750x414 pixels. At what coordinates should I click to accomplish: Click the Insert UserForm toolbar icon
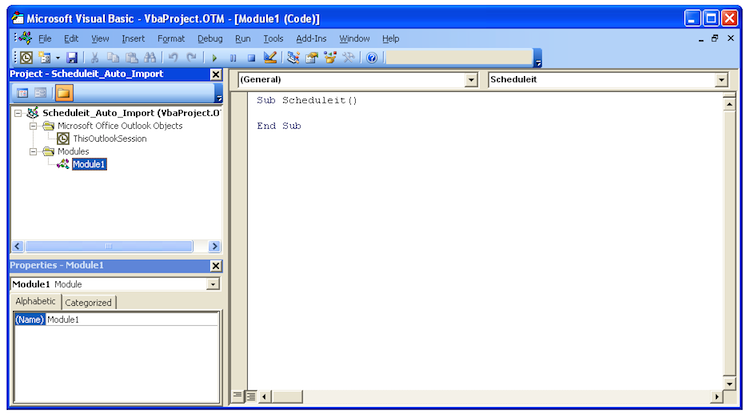pos(44,58)
